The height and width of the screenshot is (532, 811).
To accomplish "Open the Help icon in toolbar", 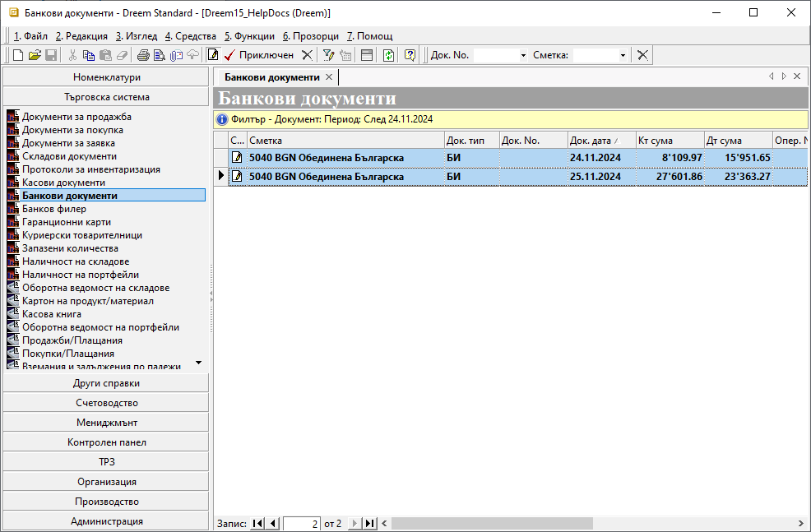I will (410, 55).
